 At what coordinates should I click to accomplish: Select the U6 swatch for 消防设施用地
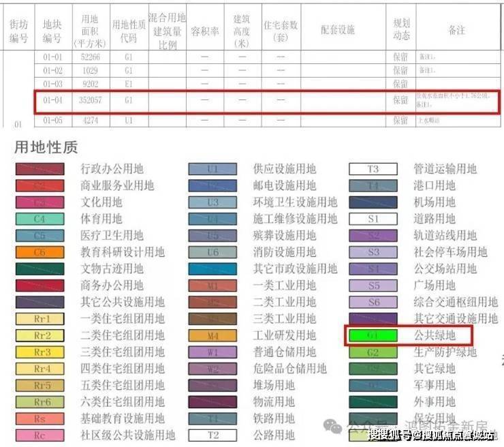pos(212,252)
